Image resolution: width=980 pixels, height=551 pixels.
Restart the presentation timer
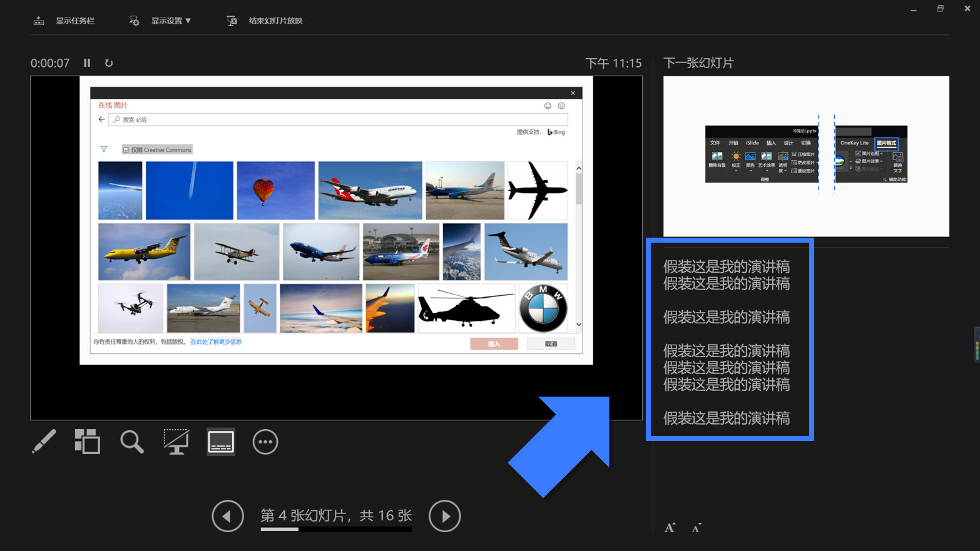tap(109, 63)
